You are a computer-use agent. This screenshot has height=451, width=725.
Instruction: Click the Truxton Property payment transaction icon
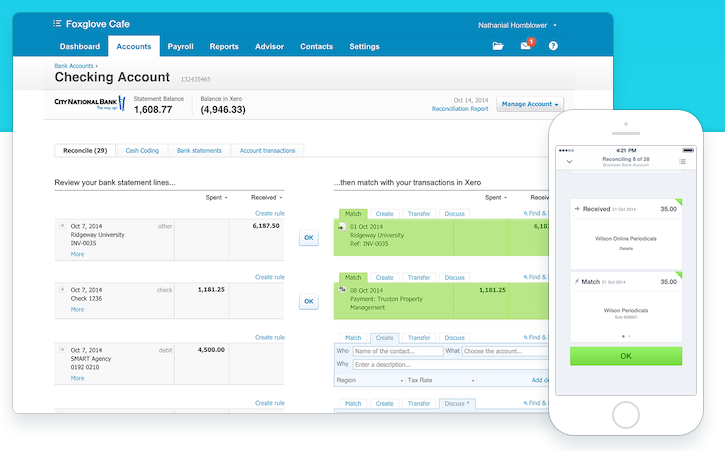342,290
